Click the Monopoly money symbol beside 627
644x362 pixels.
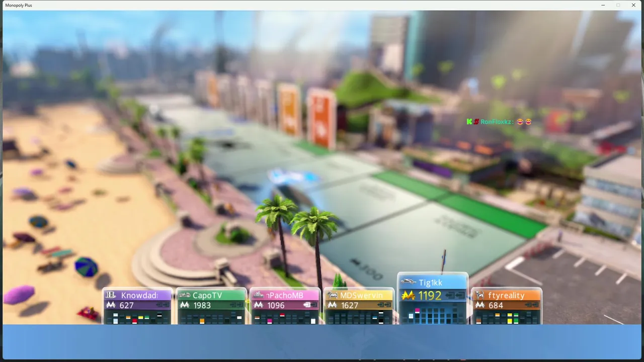(111, 305)
